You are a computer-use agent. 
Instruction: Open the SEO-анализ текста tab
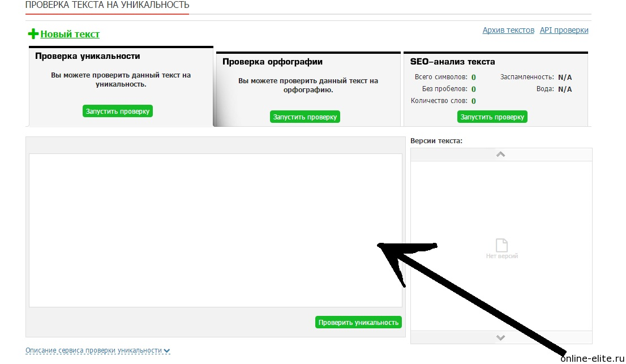[x=452, y=62]
